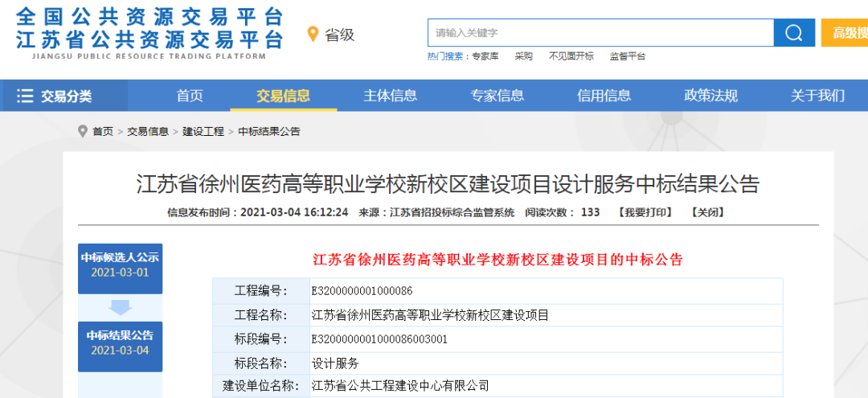The width and height of the screenshot is (868, 398).
Task: Click the red 中标公告 subtitle
Action: point(498,260)
